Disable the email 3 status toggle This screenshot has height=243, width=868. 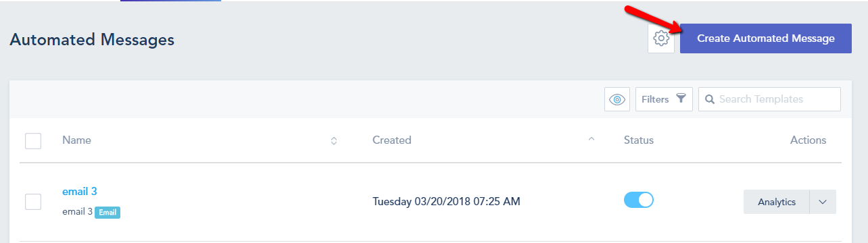[x=639, y=200]
